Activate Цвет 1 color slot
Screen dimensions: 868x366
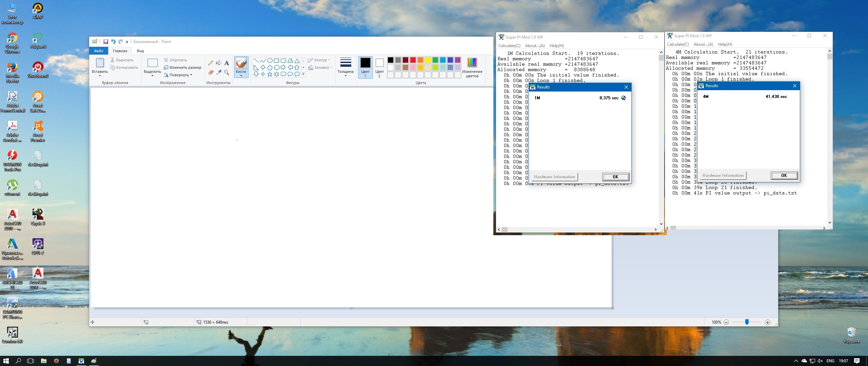pos(365,67)
